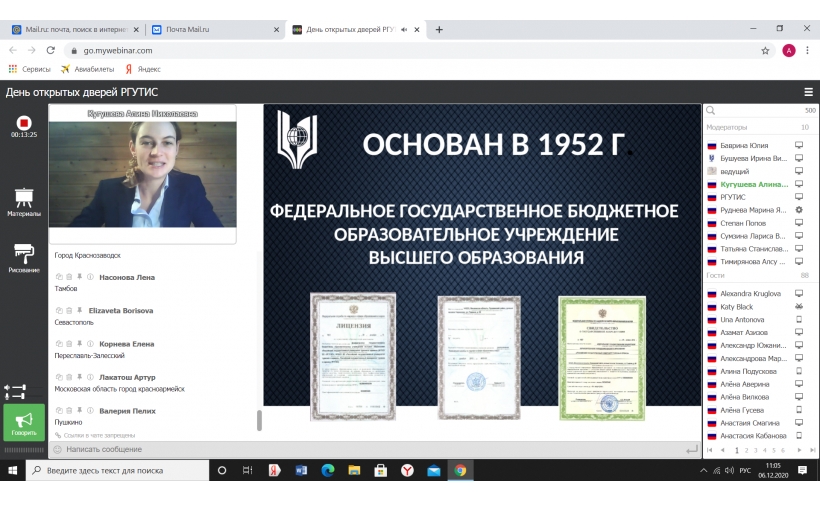Jump to last participants page
The image size is (820, 512).
pos(812,450)
